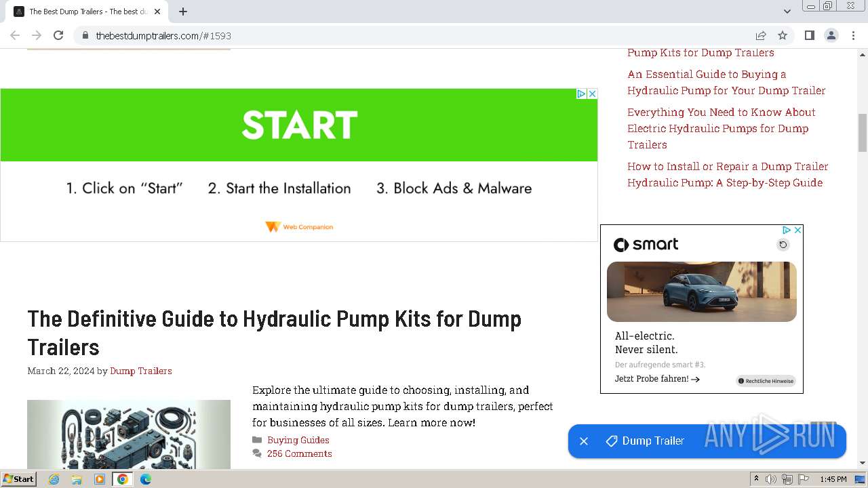Screen dimensions: 868x488
Task: Open How to Install or Repair guide link
Action: (x=728, y=174)
